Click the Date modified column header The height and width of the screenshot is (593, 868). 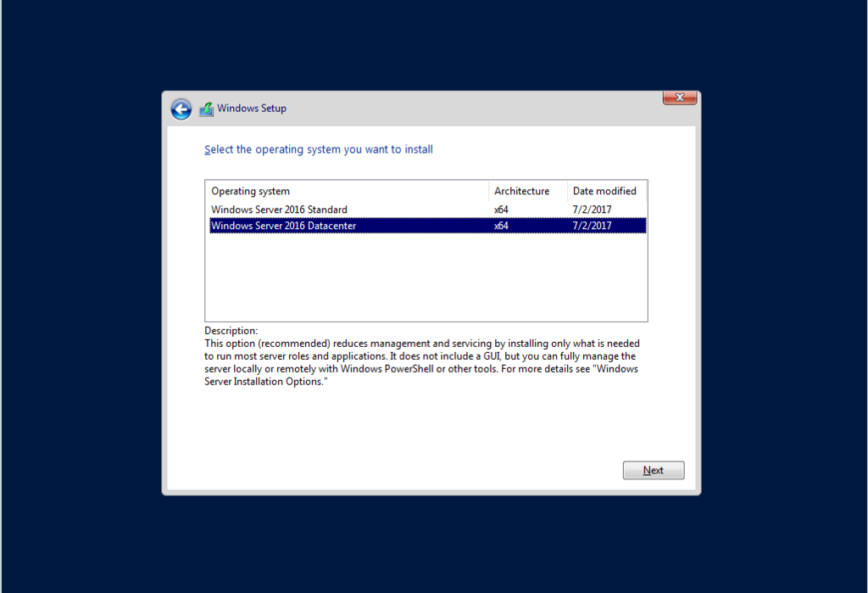(607, 191)
